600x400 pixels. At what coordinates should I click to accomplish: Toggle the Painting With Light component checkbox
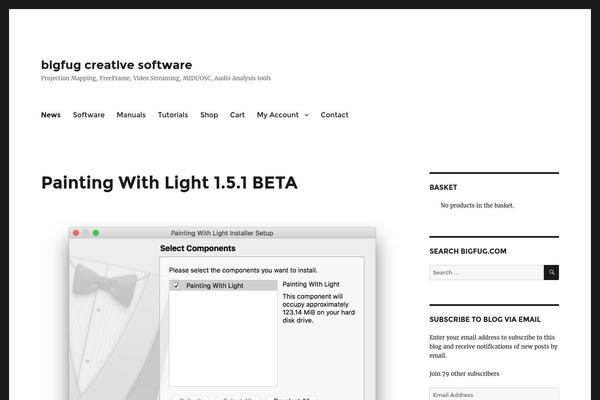176,286
